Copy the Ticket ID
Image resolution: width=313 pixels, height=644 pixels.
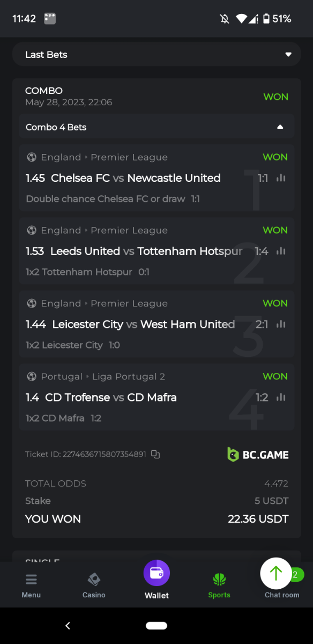(155, 454)
